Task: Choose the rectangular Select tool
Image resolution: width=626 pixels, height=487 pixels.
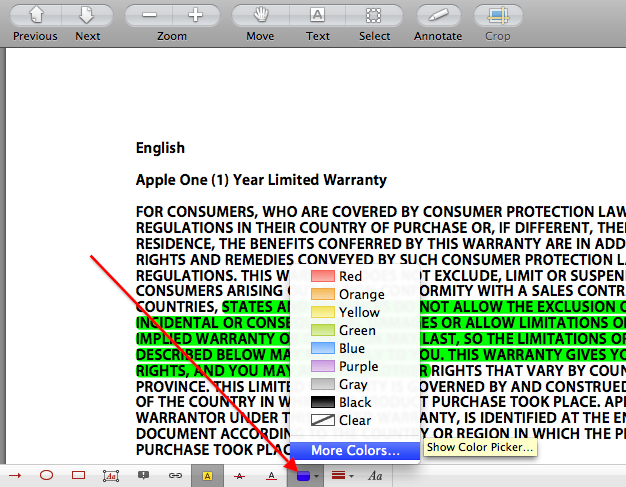Action: tap(374, 16)
